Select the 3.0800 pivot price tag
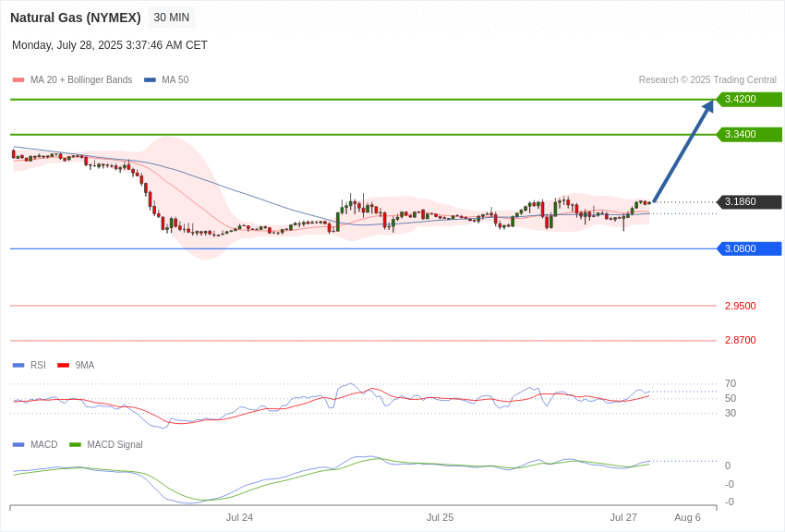Screen dimensions: 785x532 (x=750, y=248)
